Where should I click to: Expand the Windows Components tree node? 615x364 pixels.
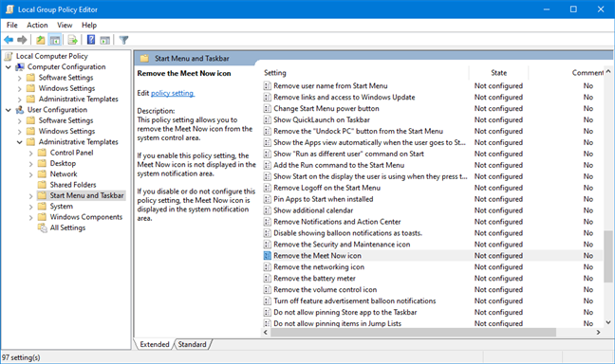(x=30, y=217)
